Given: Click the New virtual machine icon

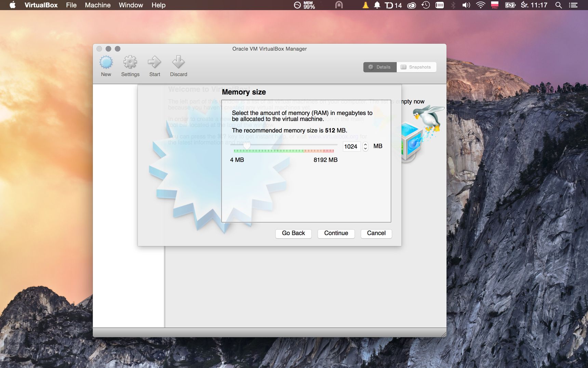Looking at the screenshot, I should [x=106, y=63].
